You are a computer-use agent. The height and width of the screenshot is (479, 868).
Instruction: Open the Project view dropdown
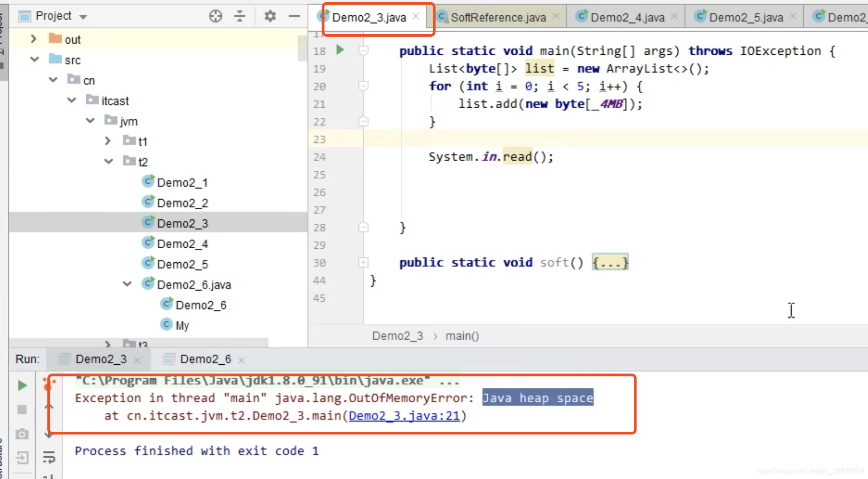click(83, 17)
